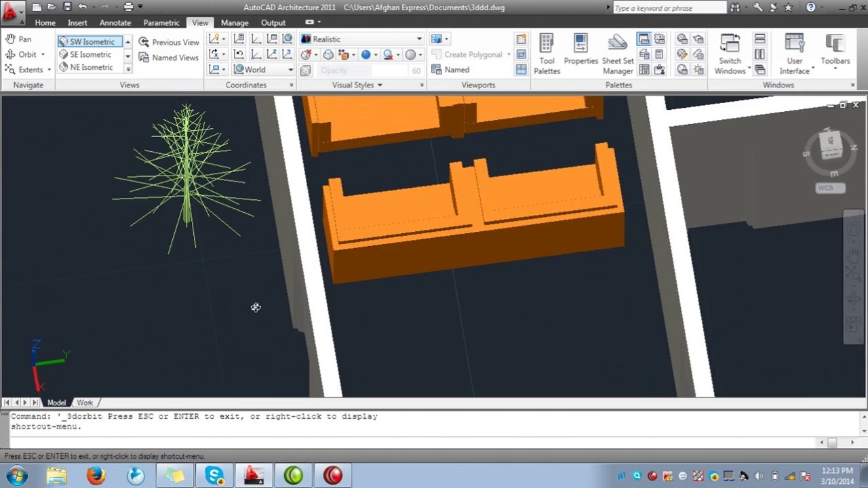Switch to the Work layout tab

[85, 403]
